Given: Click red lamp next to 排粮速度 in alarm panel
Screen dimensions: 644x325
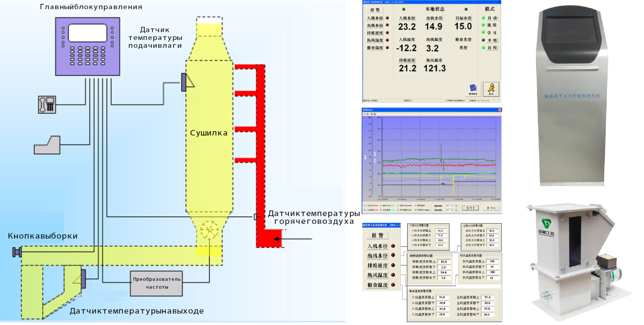Looking at the screenshot, I should pos(393,265).
